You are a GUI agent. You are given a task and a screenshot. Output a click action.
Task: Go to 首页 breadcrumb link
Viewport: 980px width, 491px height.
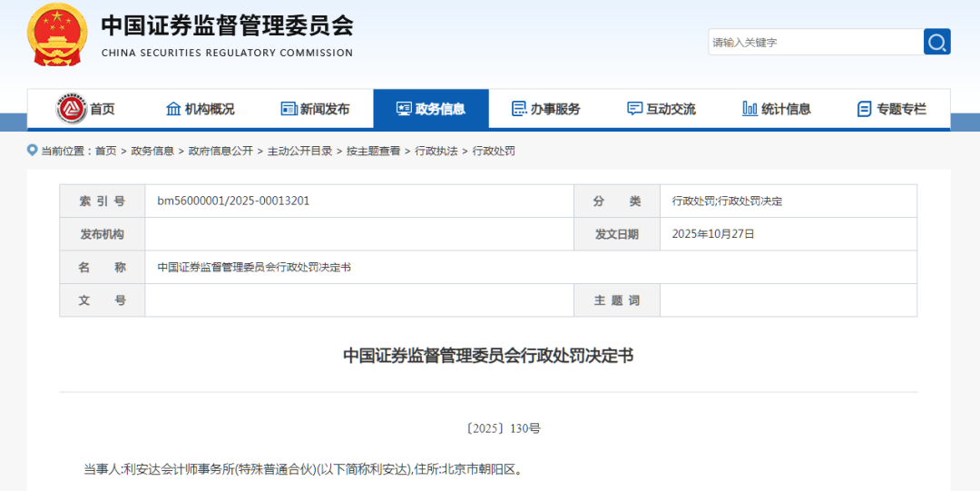(105, 151)
